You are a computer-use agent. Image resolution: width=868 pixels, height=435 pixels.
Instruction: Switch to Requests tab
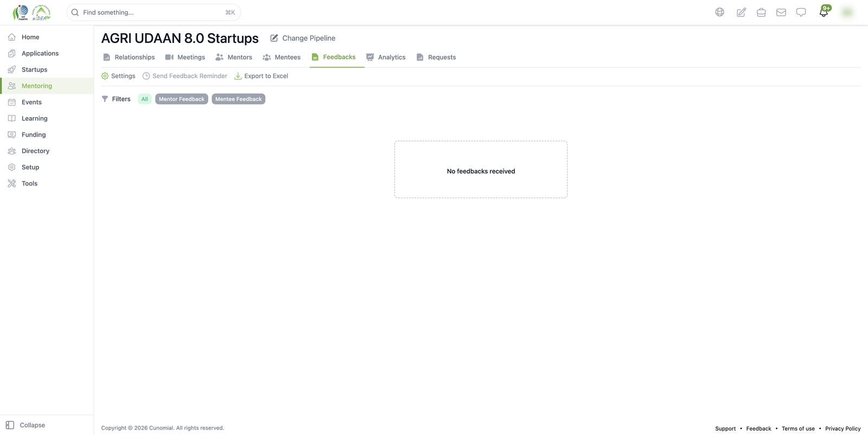click(x=436, y=57)
